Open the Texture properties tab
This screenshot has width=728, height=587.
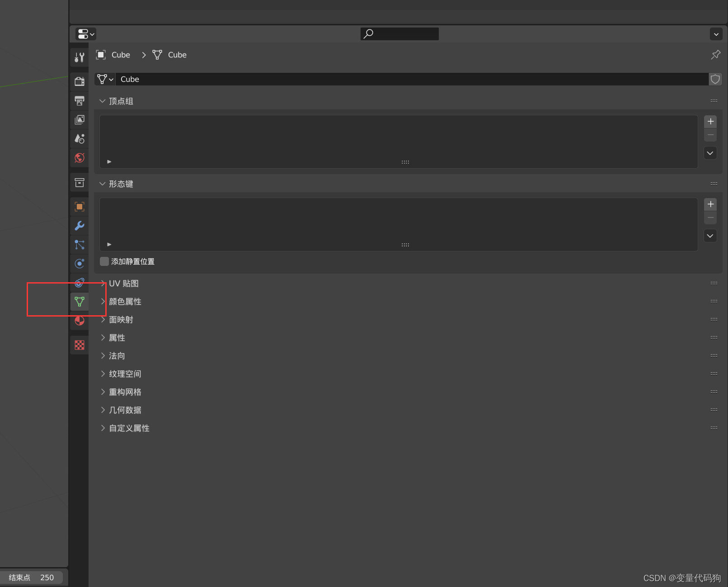(80, 345)
